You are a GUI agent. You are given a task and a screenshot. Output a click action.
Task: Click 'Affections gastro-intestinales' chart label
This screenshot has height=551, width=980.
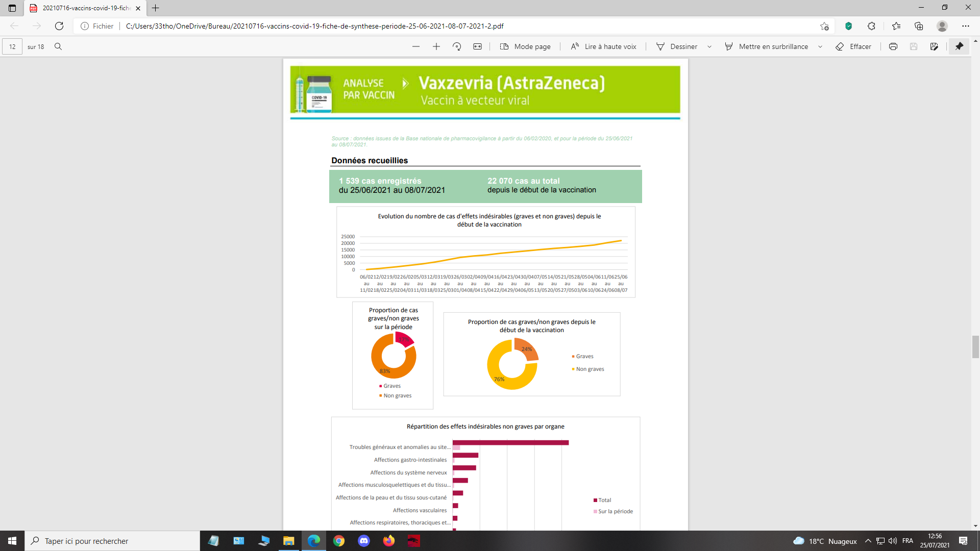point(410,460)
